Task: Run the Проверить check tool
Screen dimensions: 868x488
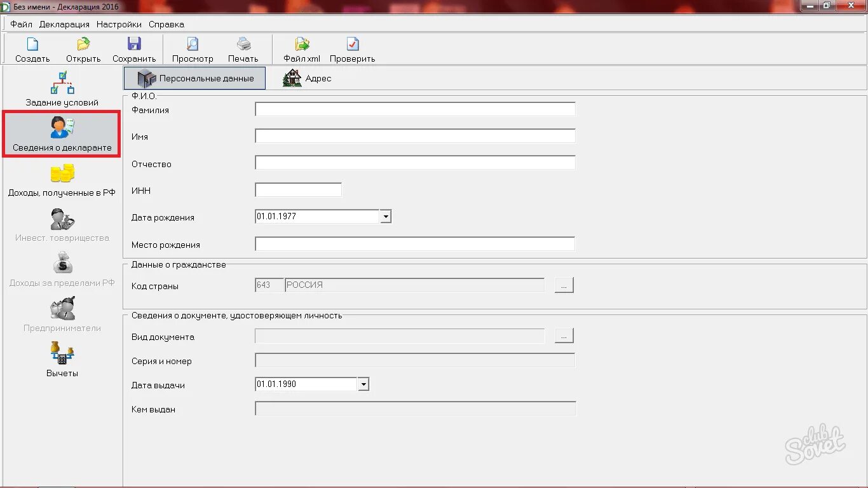Action: point(353,50)
